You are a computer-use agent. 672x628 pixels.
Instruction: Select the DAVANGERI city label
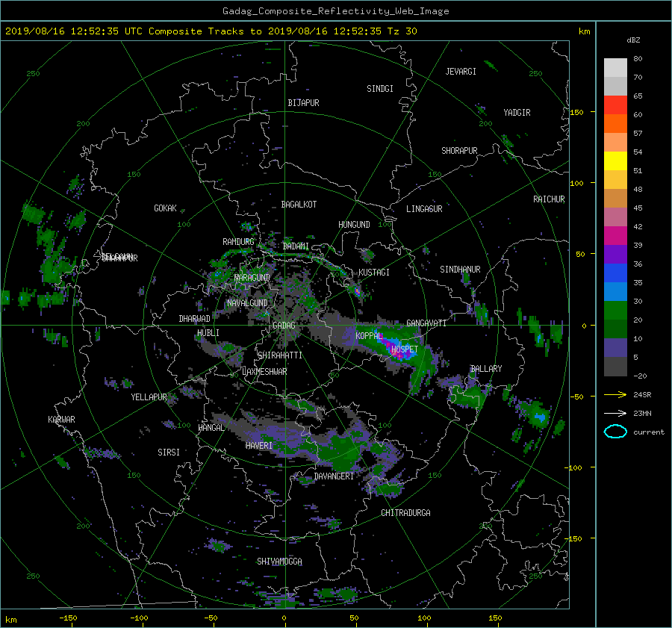(334, 476)
